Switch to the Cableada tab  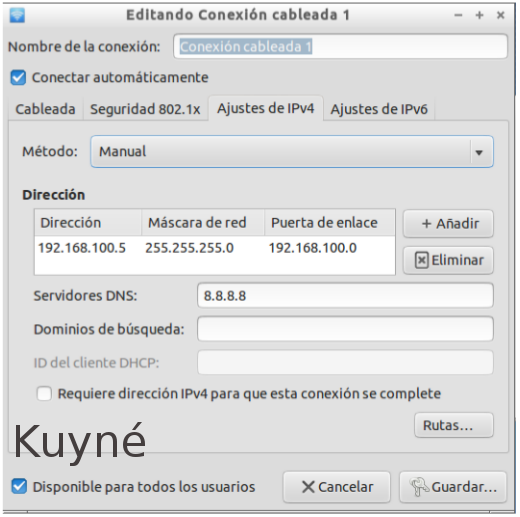(x=45, y=109)
